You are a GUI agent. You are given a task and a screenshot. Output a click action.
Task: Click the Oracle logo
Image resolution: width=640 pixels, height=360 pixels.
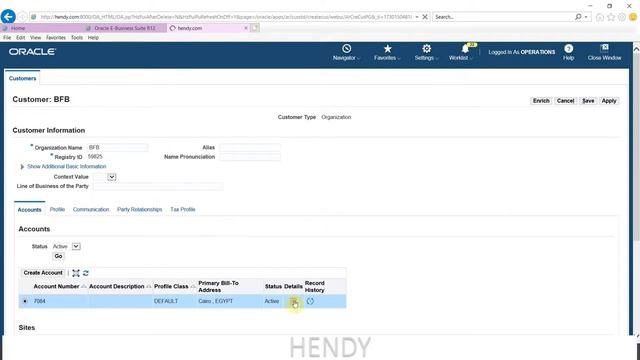[32, 52]
